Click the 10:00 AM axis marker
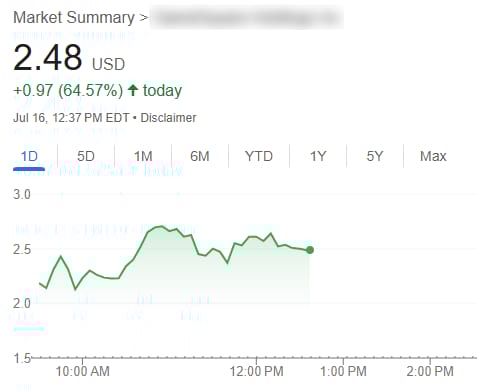Image resolution: width=477 pixels, height=390 pixels. tap(82, 371)
